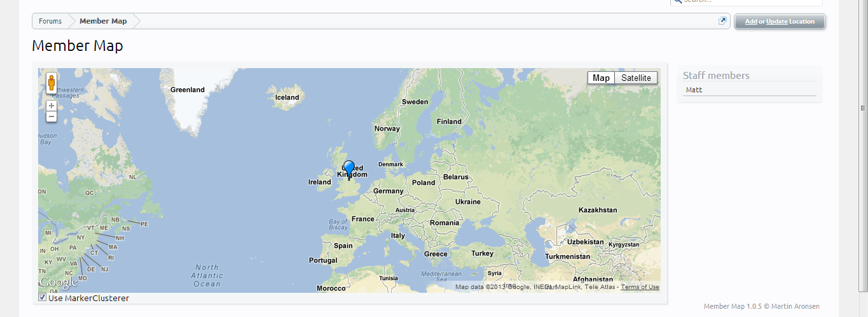Select the Map view type button
The width and height of the screenshot is (868, 317).
[601, 78]
